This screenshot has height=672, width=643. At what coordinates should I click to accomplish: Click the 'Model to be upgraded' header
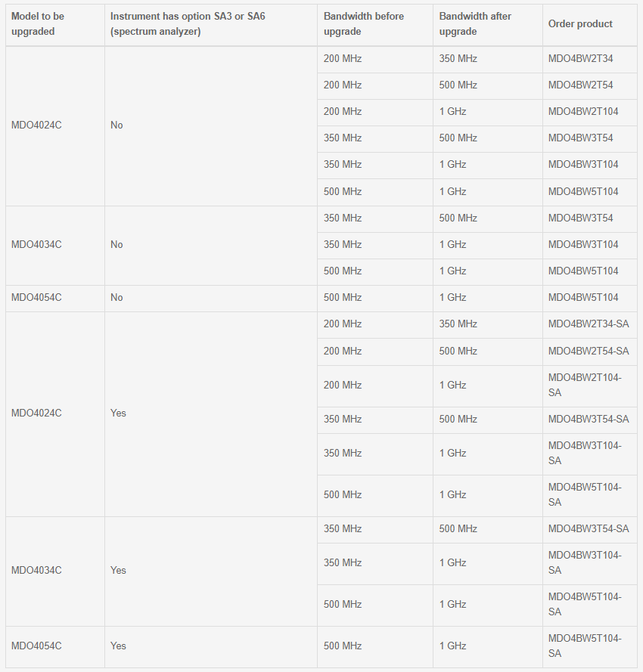coord(55,24)
